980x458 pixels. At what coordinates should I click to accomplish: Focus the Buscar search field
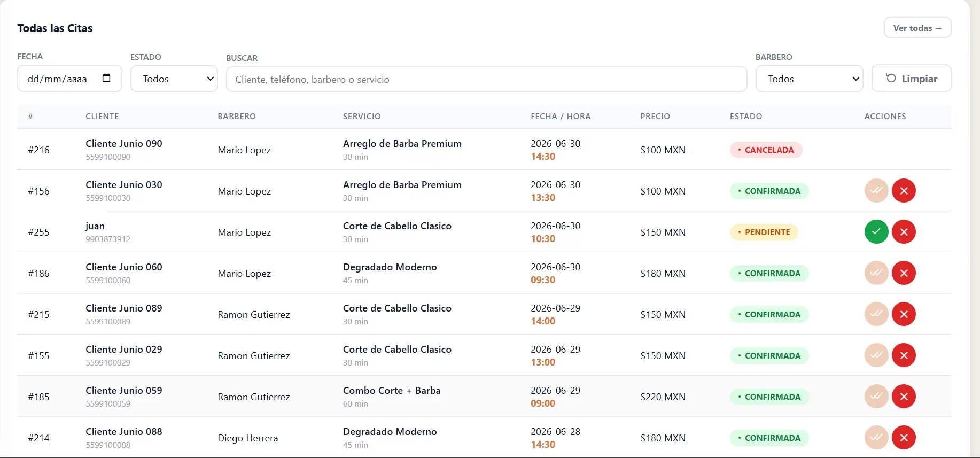click(486, 79)
